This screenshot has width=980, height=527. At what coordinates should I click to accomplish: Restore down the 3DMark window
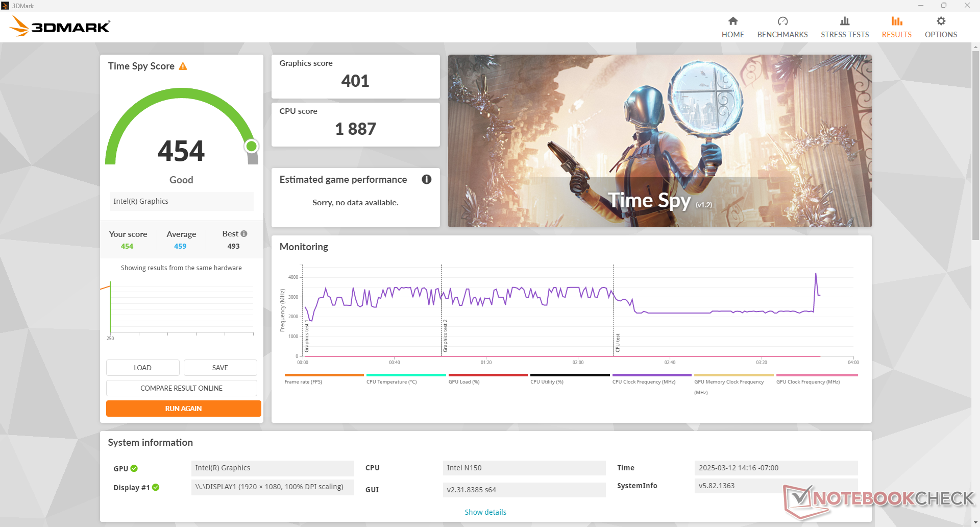click(x=943, y=6)
